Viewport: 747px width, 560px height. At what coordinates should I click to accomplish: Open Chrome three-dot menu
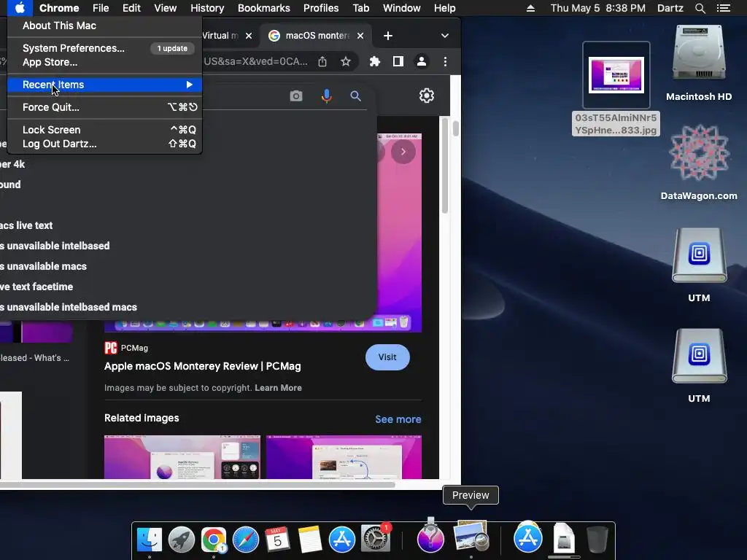445,61
